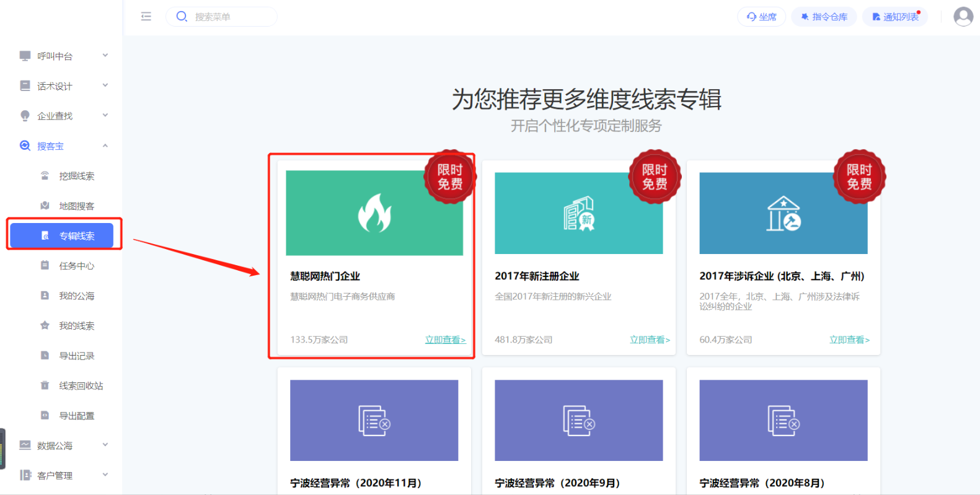Click the flame icon on 慧聪网热门企业 card
Viewport: 980px width, 495px height.
[x=374, y=214]
